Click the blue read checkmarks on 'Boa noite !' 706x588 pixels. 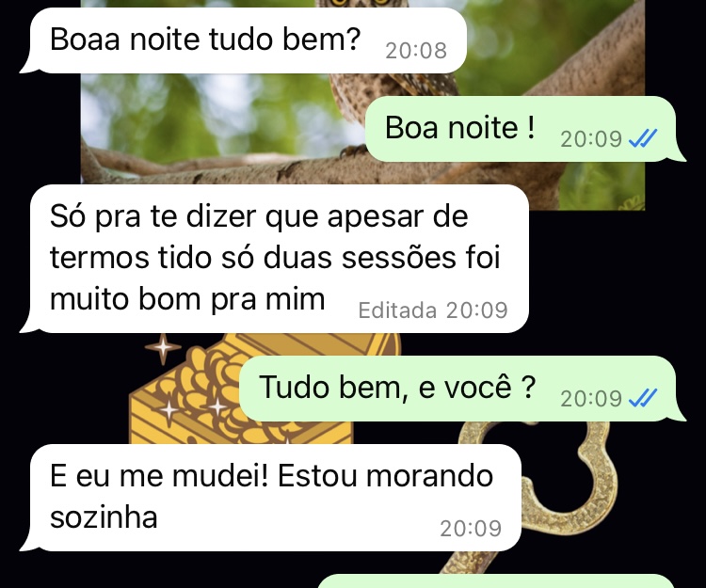pyautogui.click(x=643, y=138)
